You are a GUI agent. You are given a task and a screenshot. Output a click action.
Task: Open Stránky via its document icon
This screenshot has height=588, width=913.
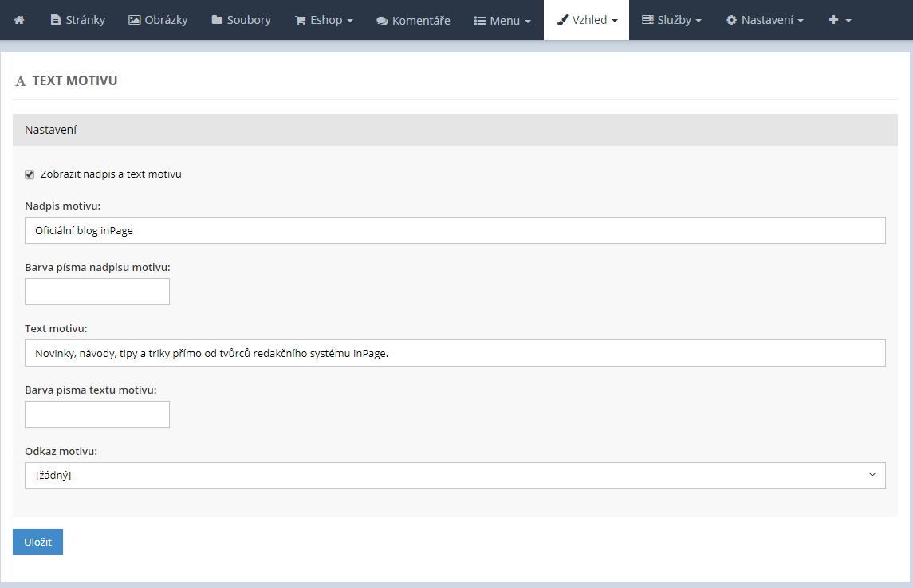pos(55,20)
